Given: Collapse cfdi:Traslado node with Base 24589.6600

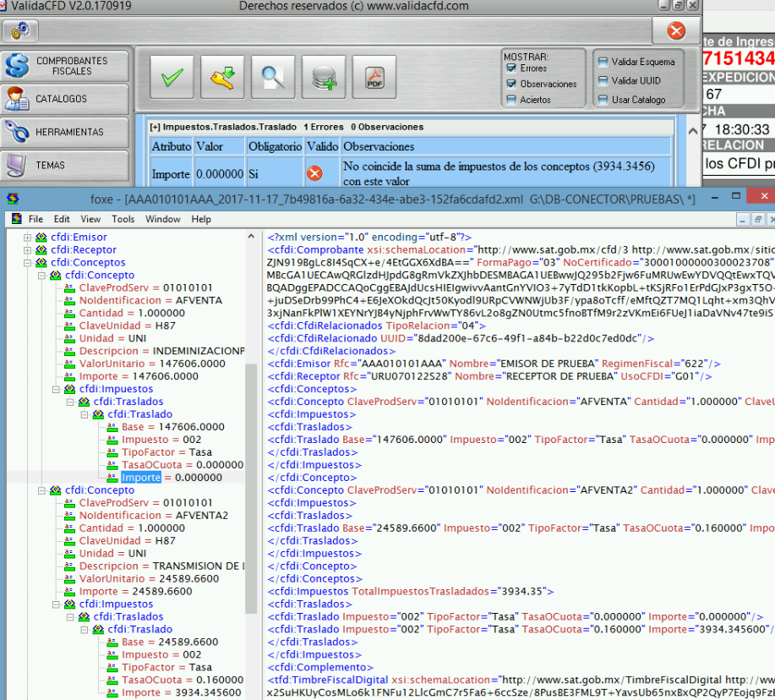Looking at the screenshot, I should coord(85,629).
